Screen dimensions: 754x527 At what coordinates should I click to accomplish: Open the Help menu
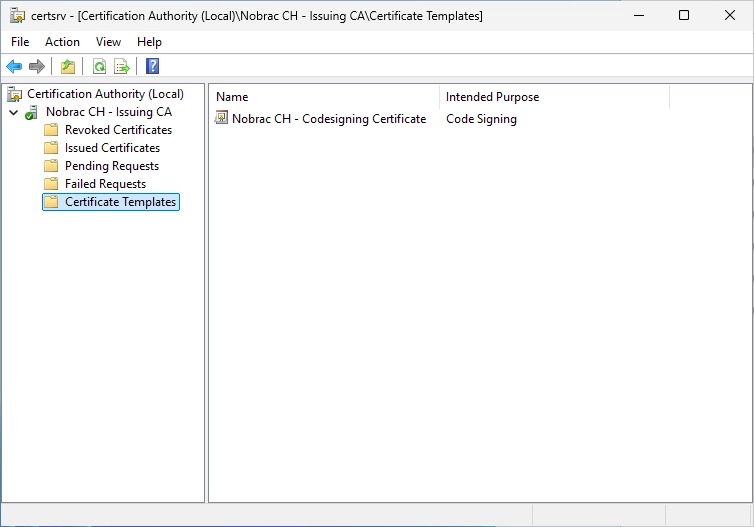pos(149,42)
